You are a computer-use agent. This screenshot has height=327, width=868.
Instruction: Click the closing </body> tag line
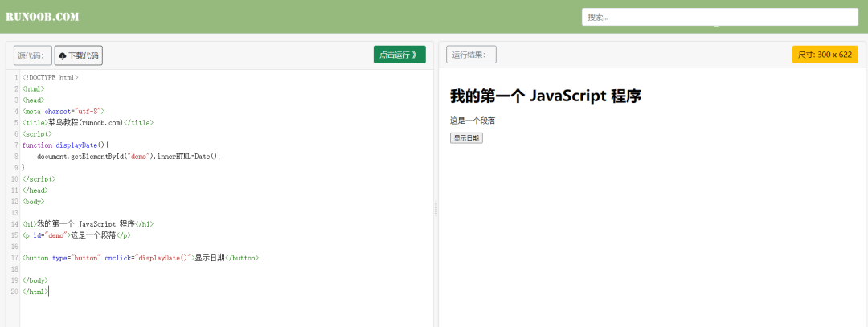pyautogui.click(x=35, y=280)
